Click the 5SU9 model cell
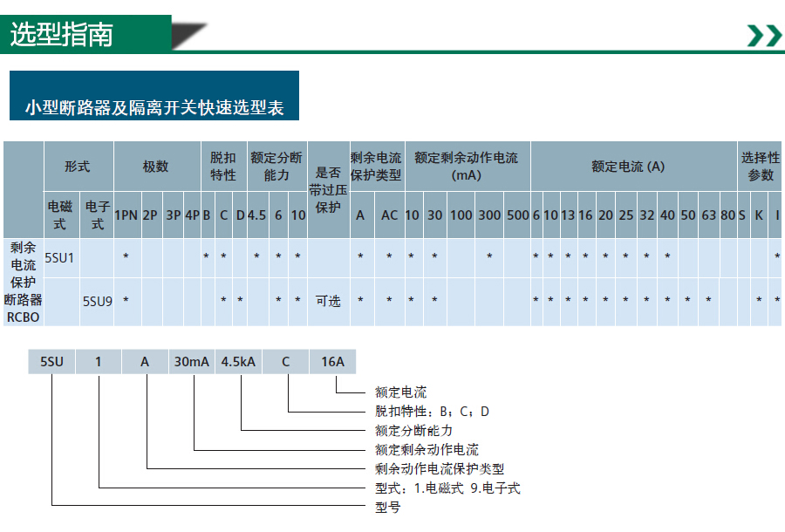 (x=97, y=301)
